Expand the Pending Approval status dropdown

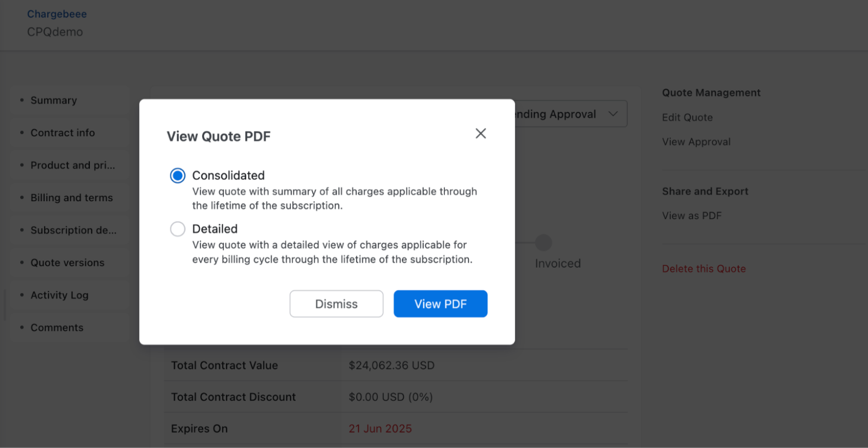[x=613, y=114]
